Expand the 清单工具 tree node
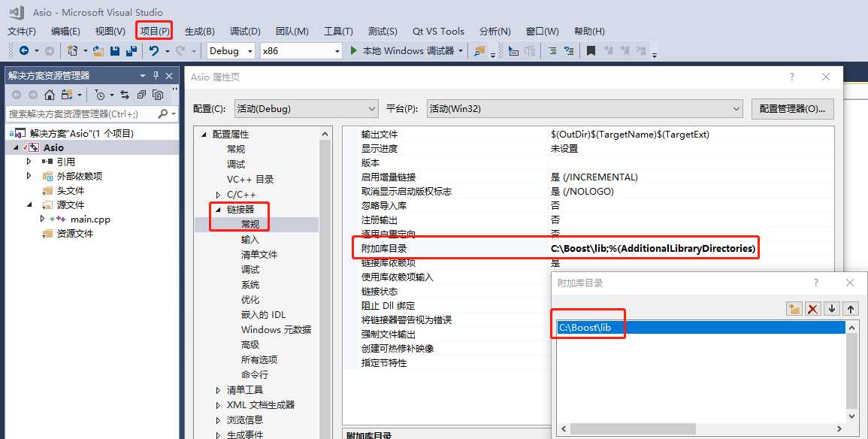The height and width of the screenshot is (439, 868). pos(218,390)
